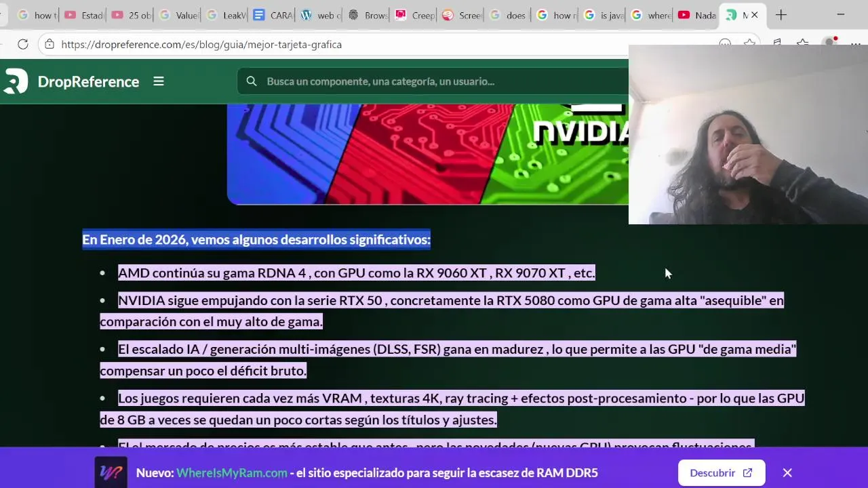Switch to the 'Estad' YouTube tab
The width and height of the screenshot is (868, 488).
point(84,15)
